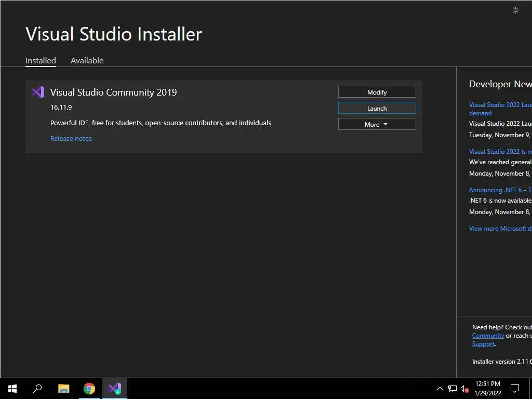This screenshot has height=399, width=532.
Task: Open the notification center icon
Action: pyautogui.click(x=515, y=389)
